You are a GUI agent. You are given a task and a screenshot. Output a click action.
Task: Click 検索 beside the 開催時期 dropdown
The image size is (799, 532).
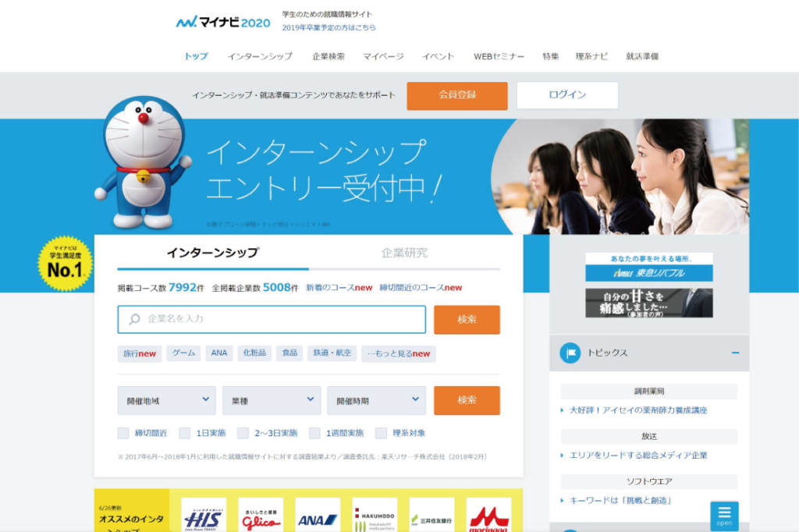[467, 400]
